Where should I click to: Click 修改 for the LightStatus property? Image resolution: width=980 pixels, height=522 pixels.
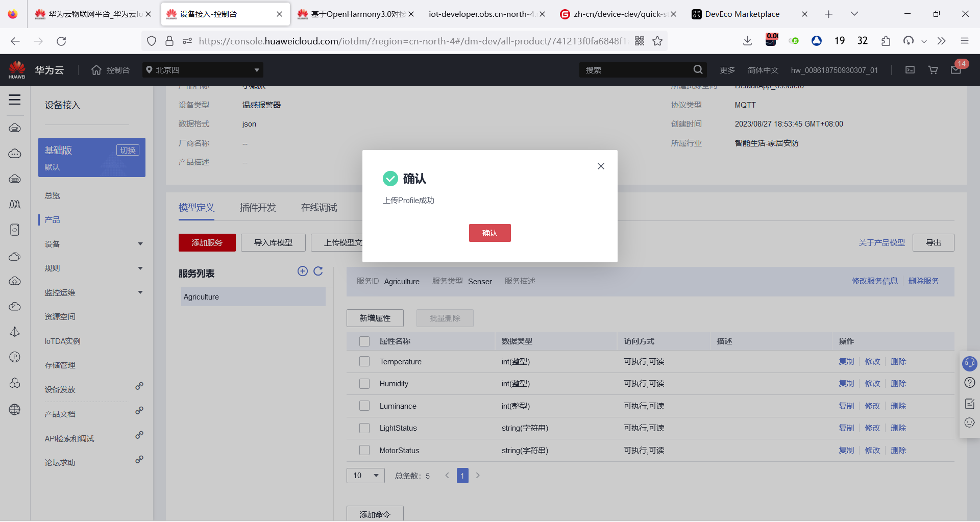coord(872,428)
